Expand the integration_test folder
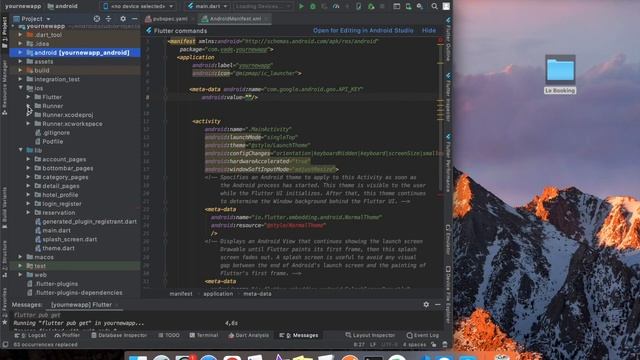 20,79
